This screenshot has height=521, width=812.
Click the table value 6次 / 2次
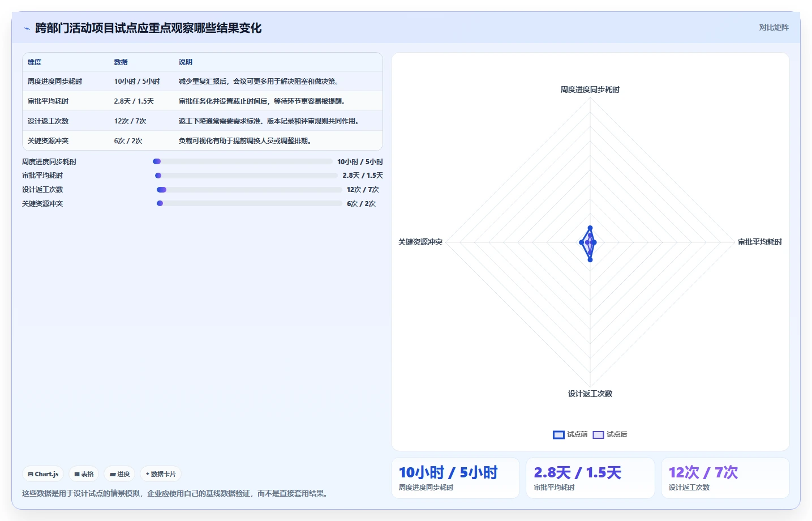[x=128, y=141]
